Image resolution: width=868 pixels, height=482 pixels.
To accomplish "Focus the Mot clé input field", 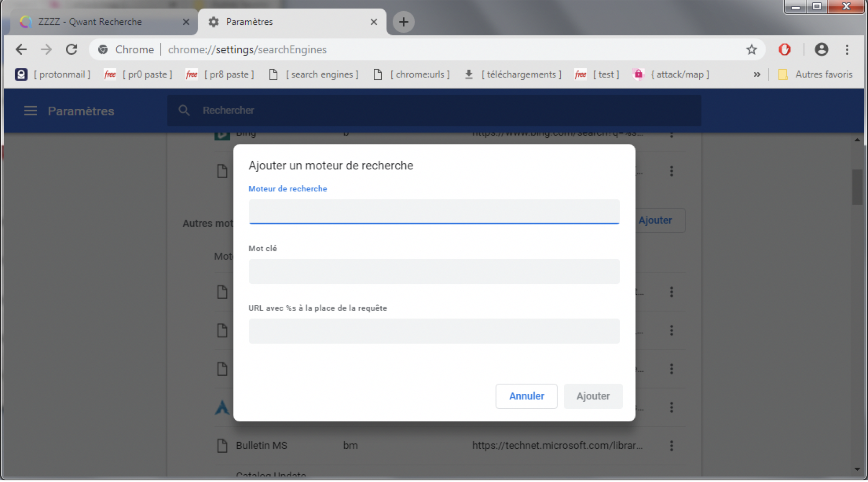I will (x=434, y=271).
